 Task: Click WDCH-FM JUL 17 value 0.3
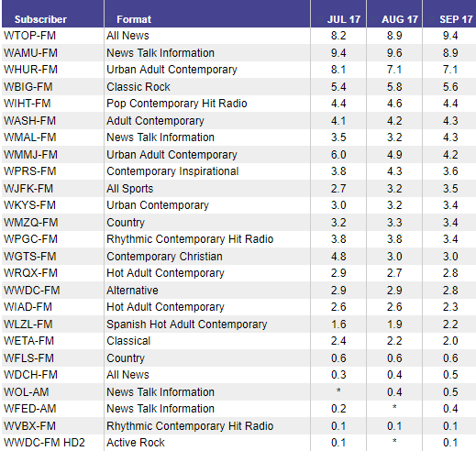[x=338, y=375]
